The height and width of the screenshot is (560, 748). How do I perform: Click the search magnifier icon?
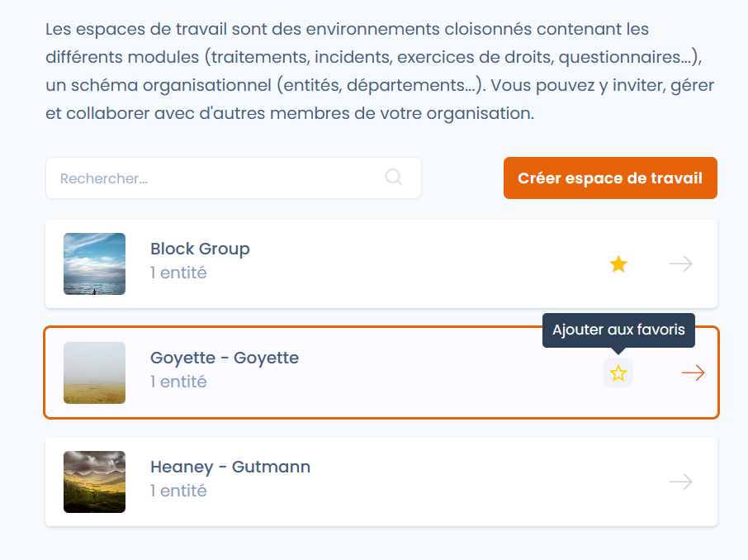(x=394, y=177)
